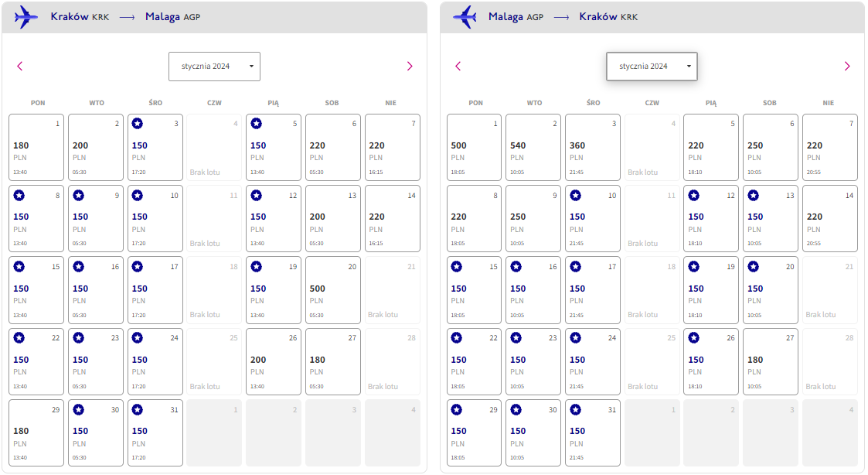The width and height of the screenshot is (868, 475).
Task: Select outbound January 12 flight at 13:40
Action: click(274, 218)
